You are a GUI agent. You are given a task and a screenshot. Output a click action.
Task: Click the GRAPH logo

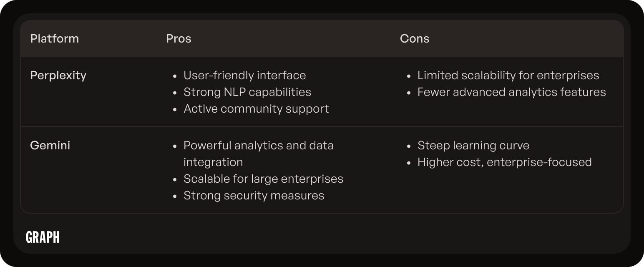(43, 237)
